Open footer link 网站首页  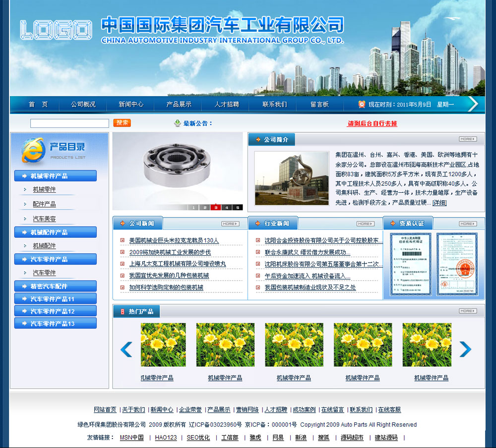pos(105,410)
